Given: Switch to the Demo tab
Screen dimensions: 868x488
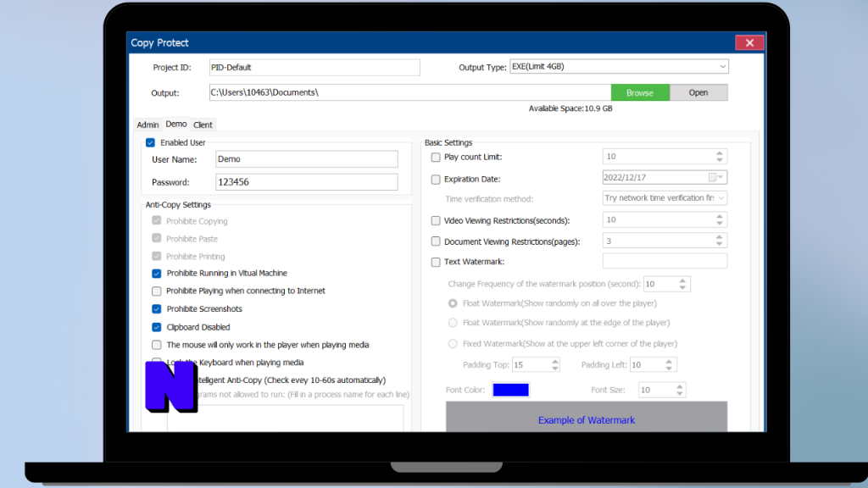Looking at the screenshot, I should coord(176,124).
